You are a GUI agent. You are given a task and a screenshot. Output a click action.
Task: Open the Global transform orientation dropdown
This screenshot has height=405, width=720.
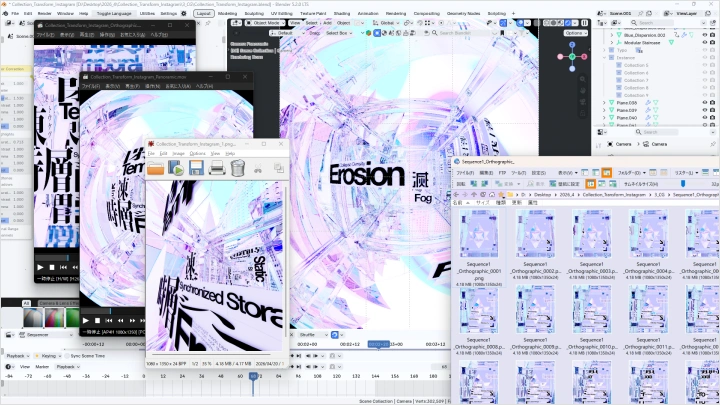click(x=385, y=22)
